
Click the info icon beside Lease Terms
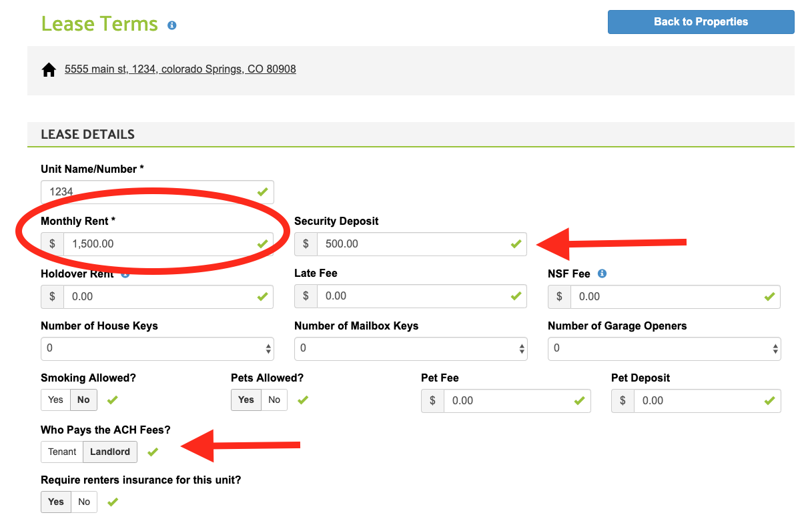pos(171,25)
